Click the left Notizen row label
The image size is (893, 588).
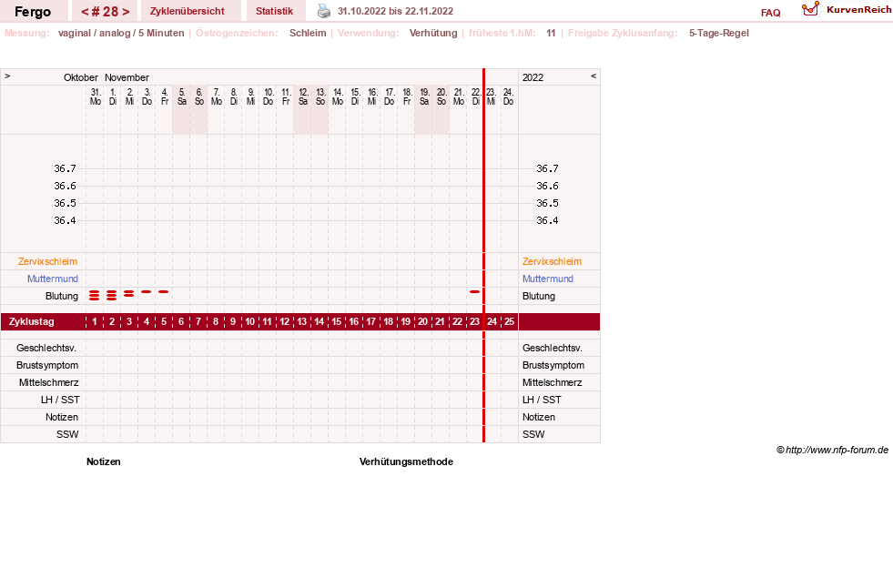(62, 417)
